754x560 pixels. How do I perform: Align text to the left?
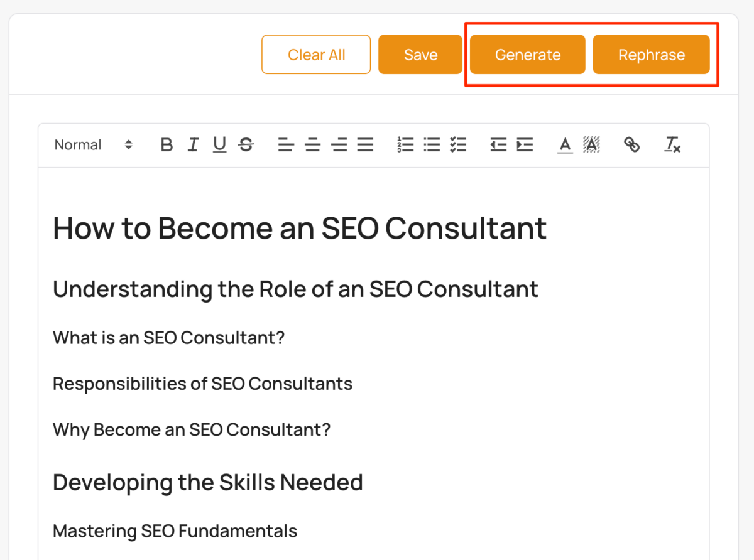tap(286, 145)
